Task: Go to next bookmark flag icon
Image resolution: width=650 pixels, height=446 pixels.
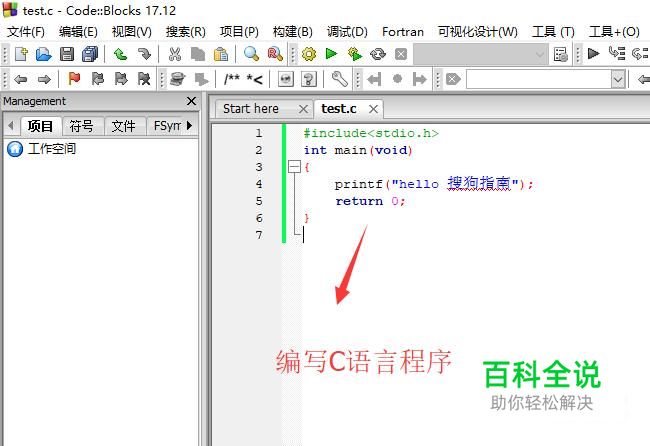Action: (x=121, y=78)
